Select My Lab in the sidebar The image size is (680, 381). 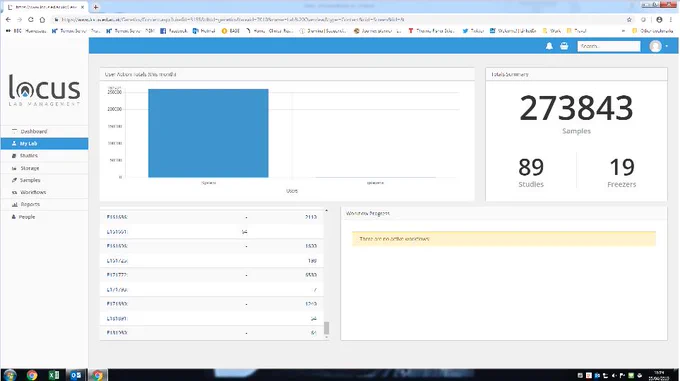pos(44,143)
